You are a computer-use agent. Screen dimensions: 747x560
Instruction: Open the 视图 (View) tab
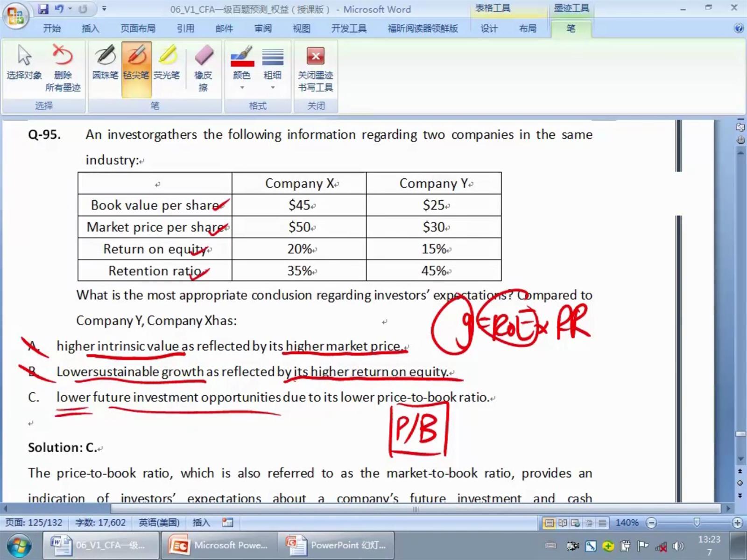point(301,28)
